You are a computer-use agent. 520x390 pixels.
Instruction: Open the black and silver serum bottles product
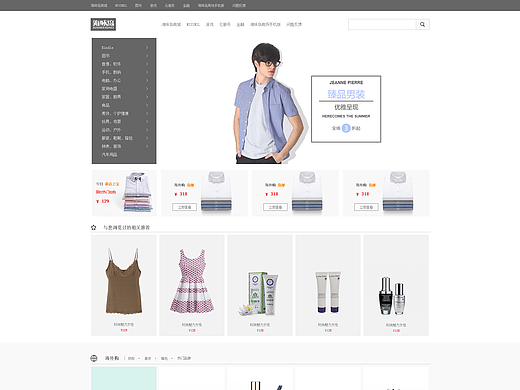[396, 285]
